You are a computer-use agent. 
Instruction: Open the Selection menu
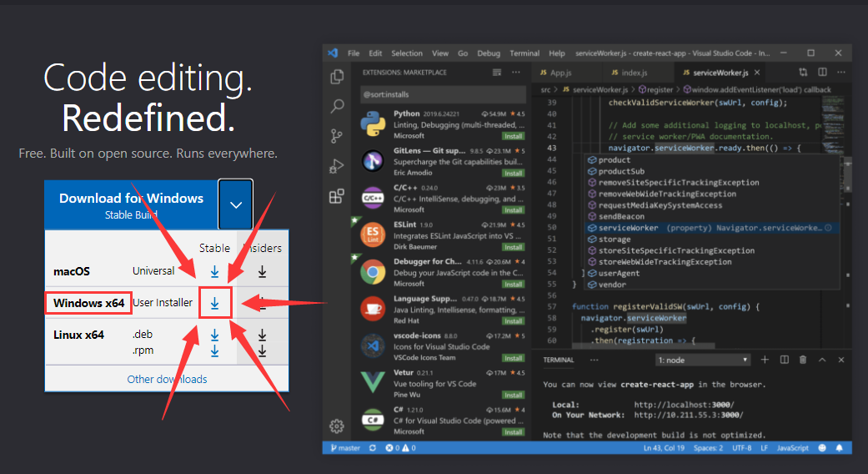point(407,53)
